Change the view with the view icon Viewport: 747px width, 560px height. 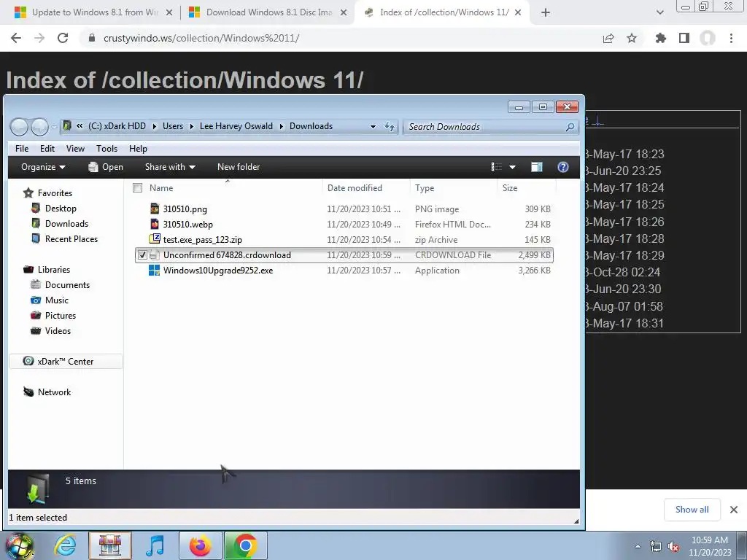[x=496, y=167]
